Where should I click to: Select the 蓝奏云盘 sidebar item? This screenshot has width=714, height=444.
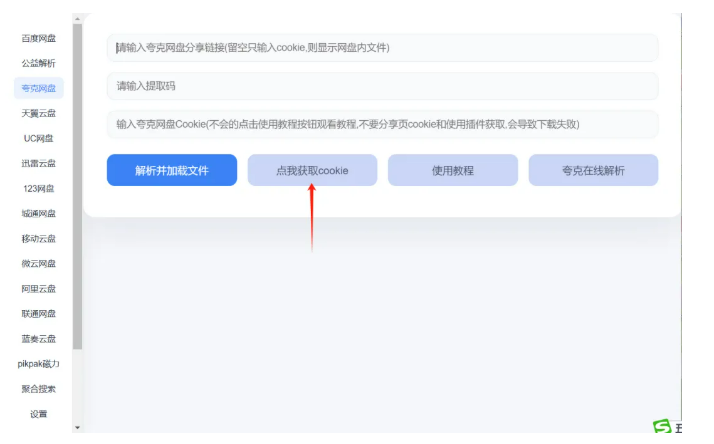[x=38, y=339]
